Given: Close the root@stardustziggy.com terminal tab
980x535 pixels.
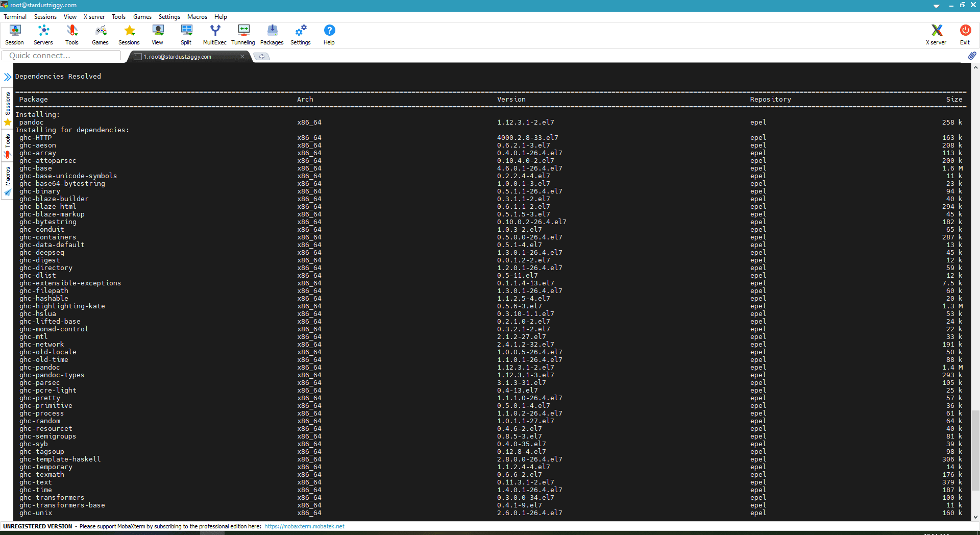Looking at the screenshot, I should pos(242,57).
